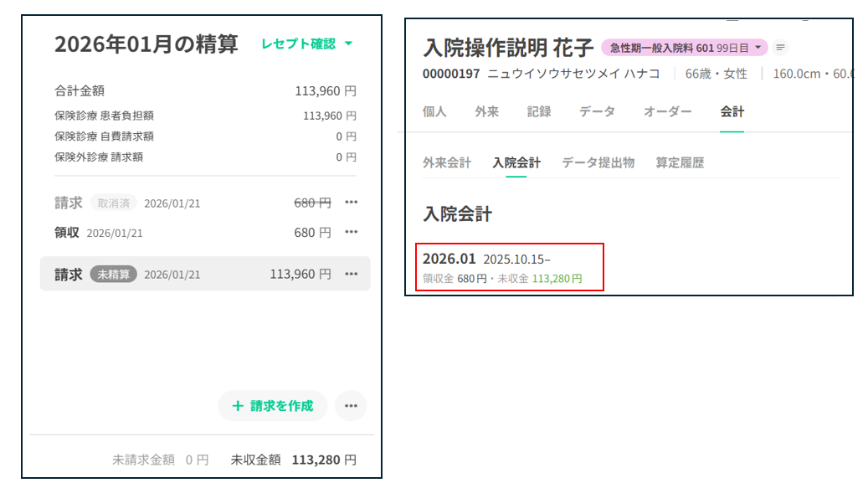Select the データ main tab
This screenshot has width=868, height=483.
click(x=597, y=111)
